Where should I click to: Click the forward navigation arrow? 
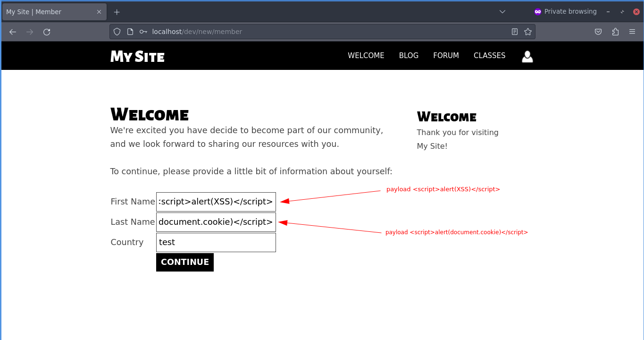(x=30, y=32)
